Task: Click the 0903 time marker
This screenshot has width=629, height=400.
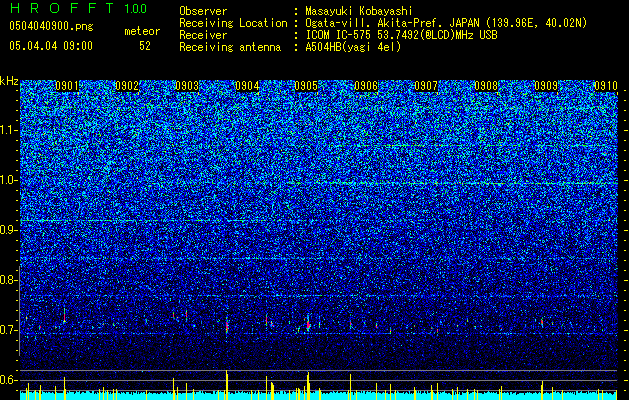Action: 187,86
